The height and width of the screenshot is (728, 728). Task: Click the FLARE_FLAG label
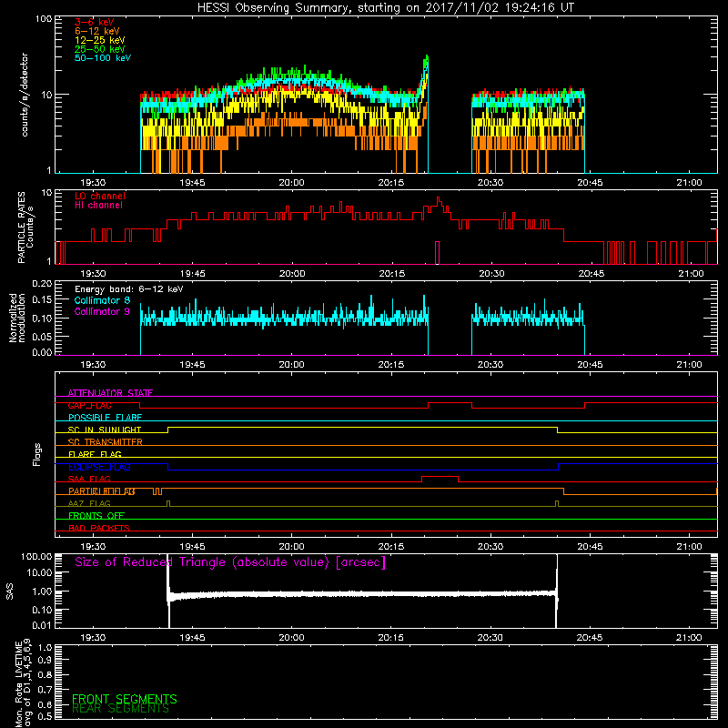(95, 454)
